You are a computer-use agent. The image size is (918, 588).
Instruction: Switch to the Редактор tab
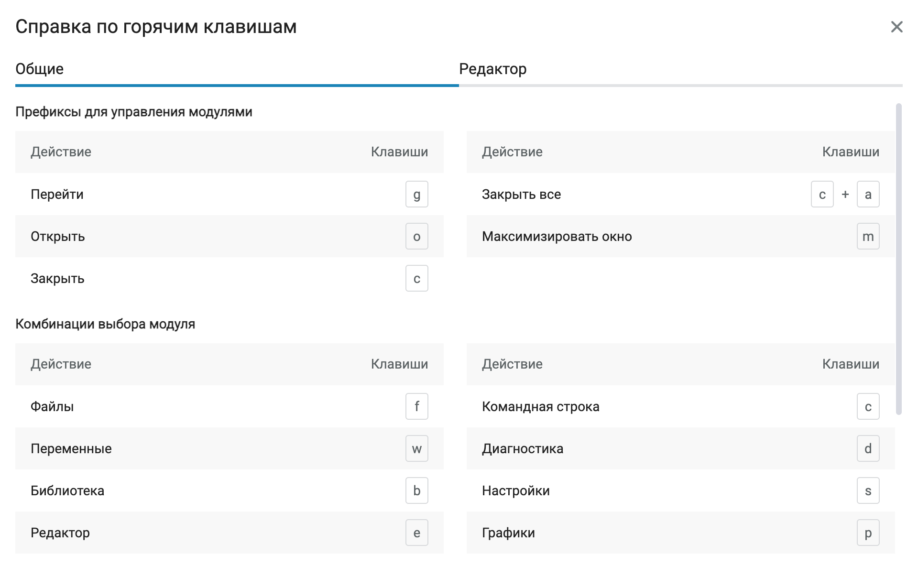(x=492, y=69)
